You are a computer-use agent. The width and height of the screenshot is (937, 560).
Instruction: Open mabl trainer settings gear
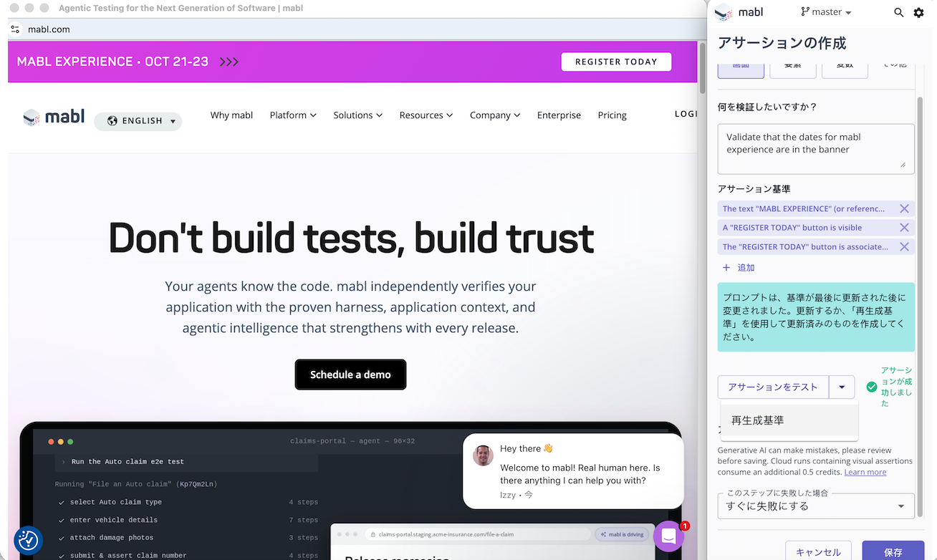pos(919,13)
